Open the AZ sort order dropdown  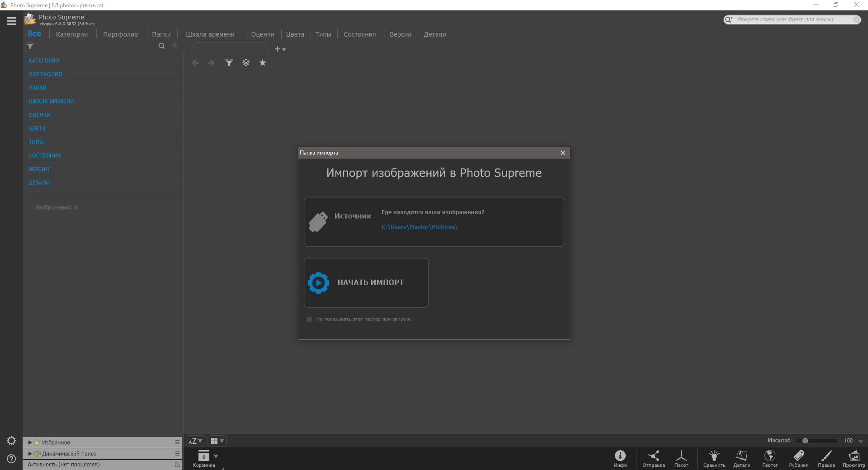click(195, 441)
